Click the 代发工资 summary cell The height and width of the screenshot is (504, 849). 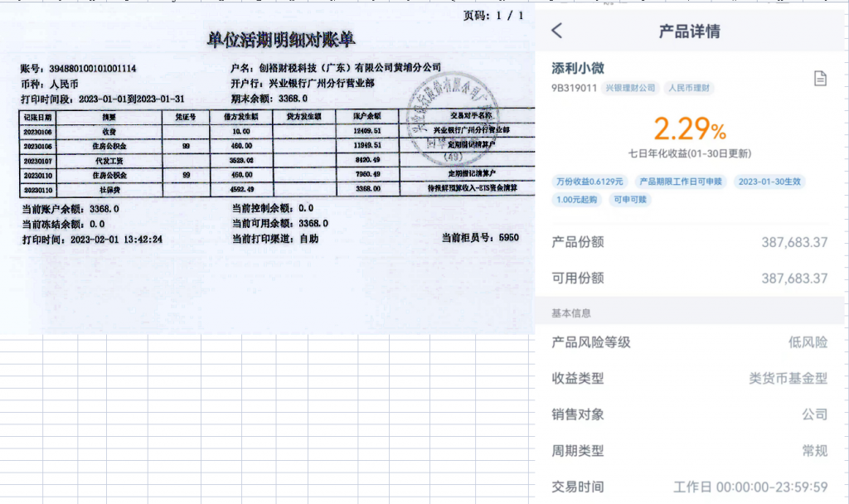click(109, 161)
